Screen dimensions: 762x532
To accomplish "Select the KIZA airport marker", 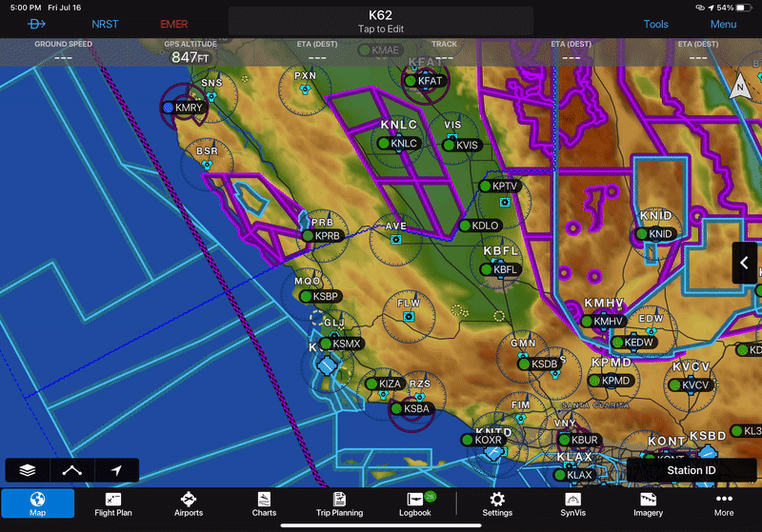I will 385,384.
